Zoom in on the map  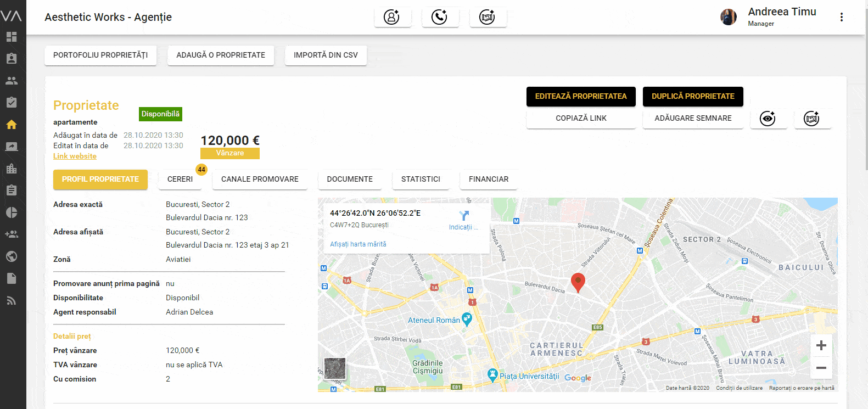pyautogui.click(x=821, y=345)
